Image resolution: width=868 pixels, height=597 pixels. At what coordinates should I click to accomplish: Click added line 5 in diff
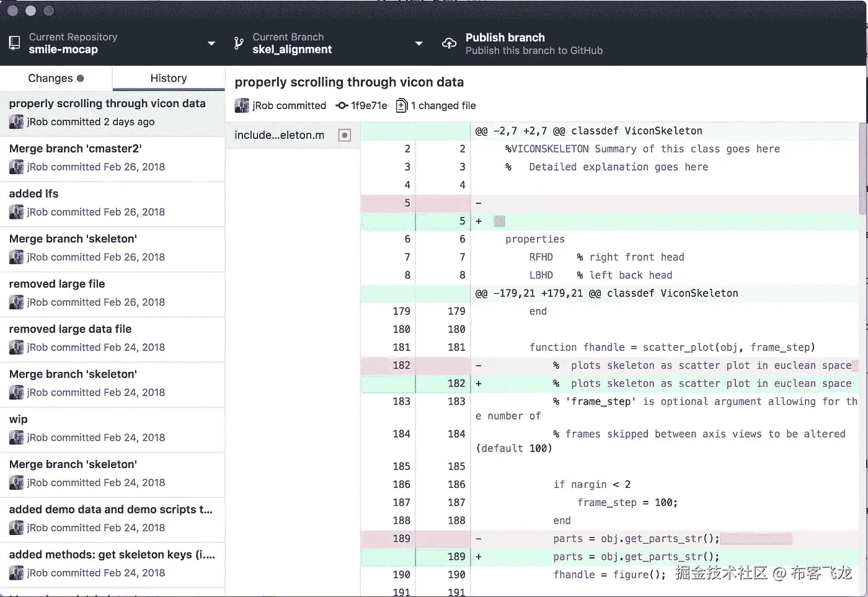tap(609, 221)
